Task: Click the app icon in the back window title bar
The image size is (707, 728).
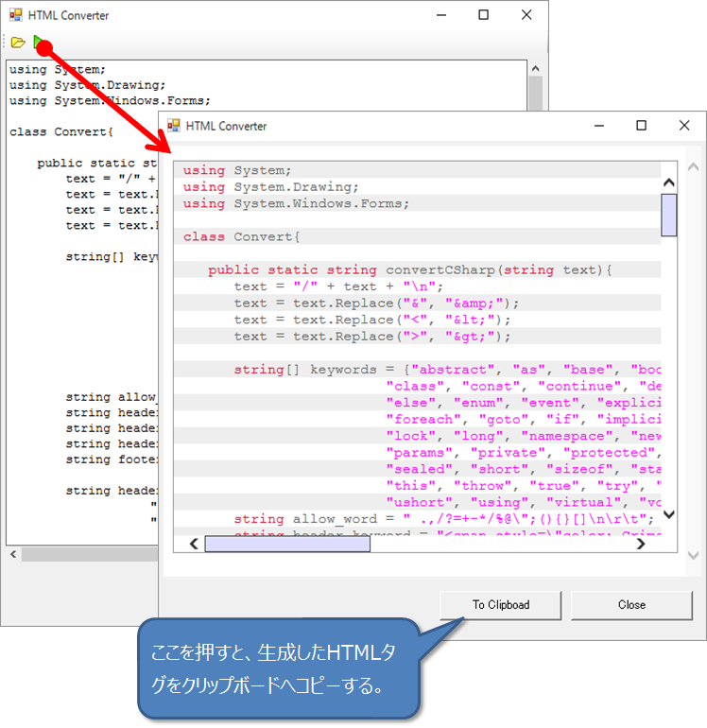Action: point(14,15)
